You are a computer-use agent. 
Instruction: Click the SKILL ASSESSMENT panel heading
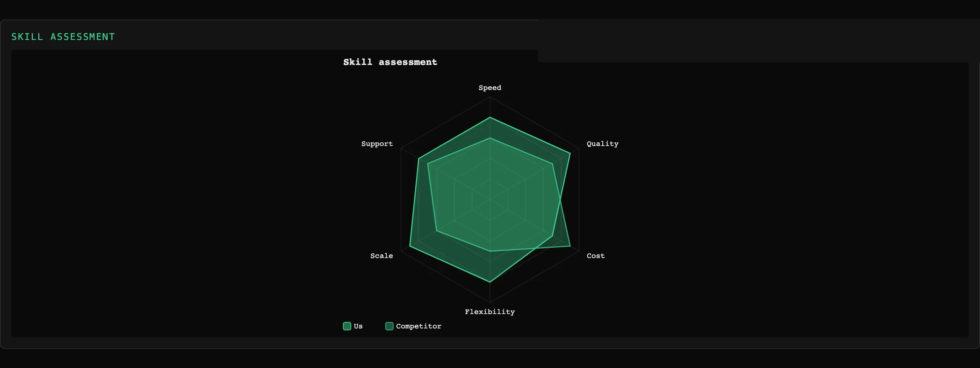63,37
